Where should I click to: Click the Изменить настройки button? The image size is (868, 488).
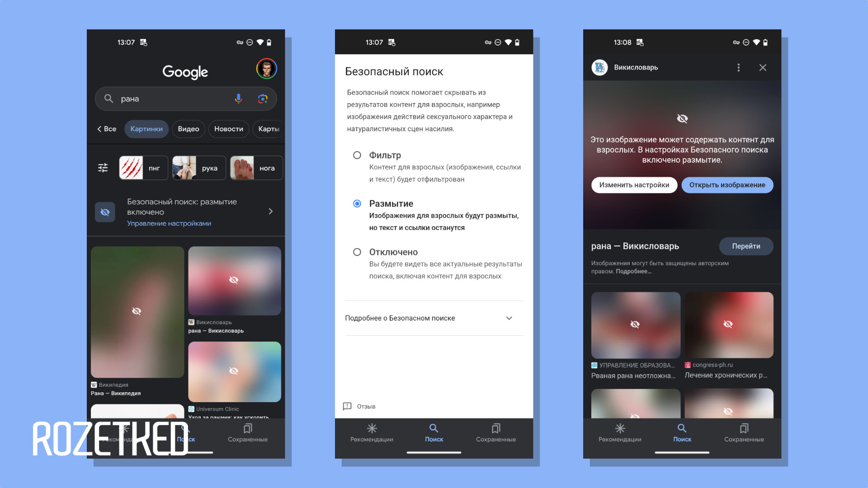click(634, 185)
